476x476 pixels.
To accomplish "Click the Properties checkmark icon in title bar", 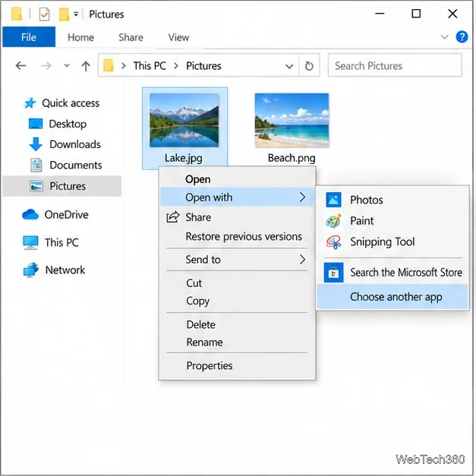I will click(x=44, y=14).
